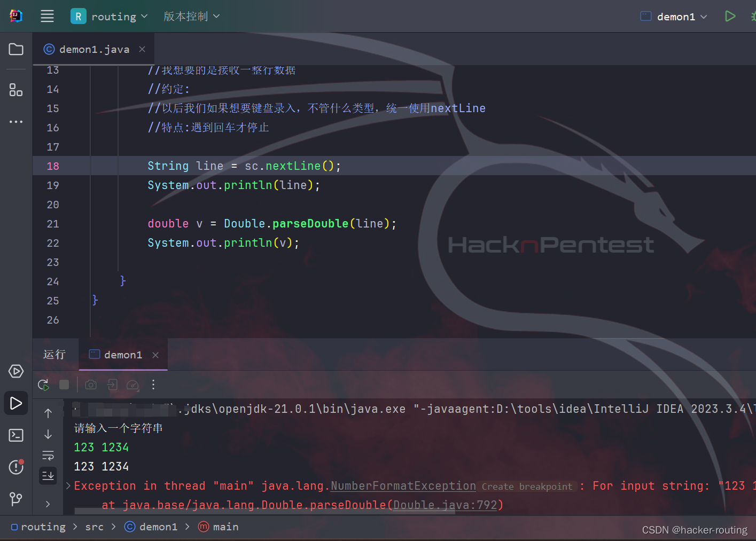756x541 pixels.
Task: Click the debug bug icon at top right
Action: tap(752, 17)
